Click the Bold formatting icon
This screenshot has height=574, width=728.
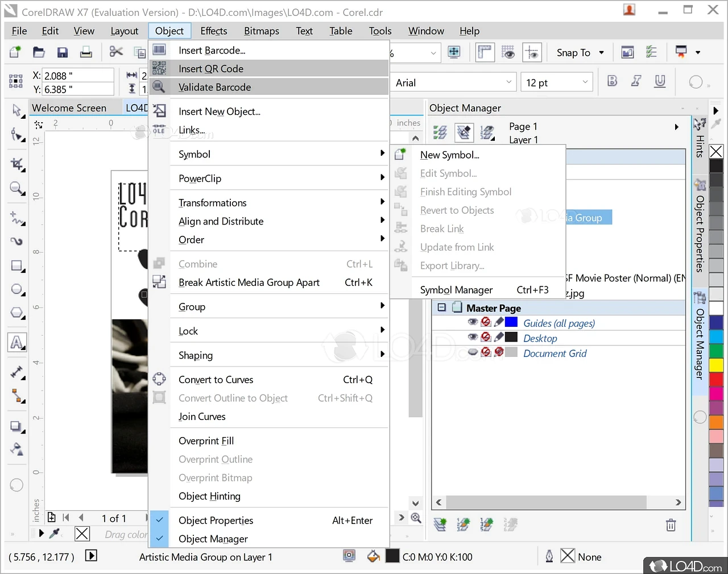[612, 81]
